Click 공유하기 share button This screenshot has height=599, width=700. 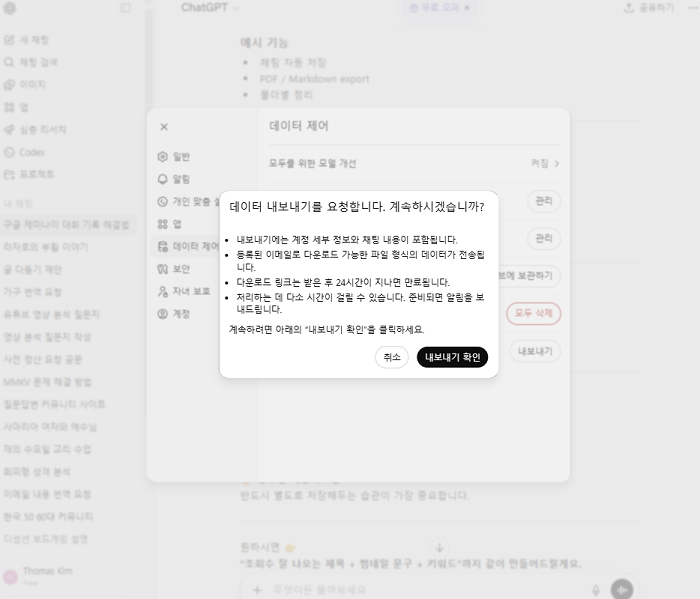click(649, 8)
